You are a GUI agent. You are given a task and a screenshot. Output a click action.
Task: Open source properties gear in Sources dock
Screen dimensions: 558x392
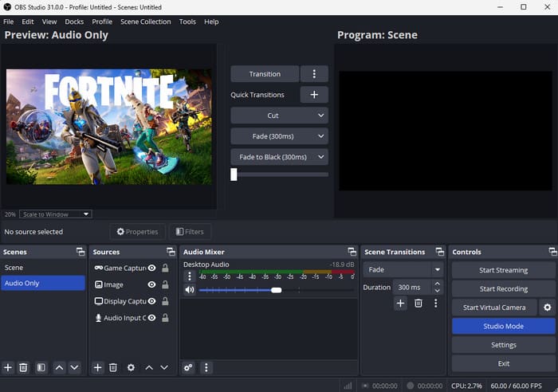point(131,367)
